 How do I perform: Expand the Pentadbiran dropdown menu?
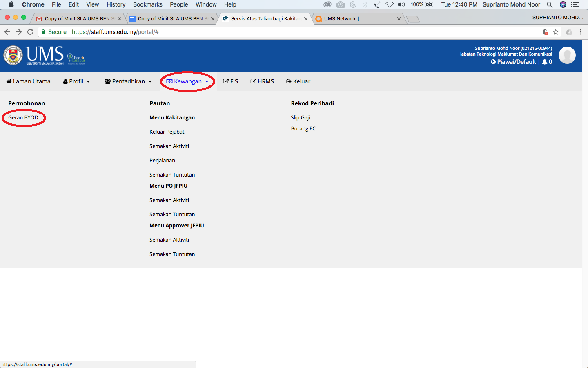point(128,81)
